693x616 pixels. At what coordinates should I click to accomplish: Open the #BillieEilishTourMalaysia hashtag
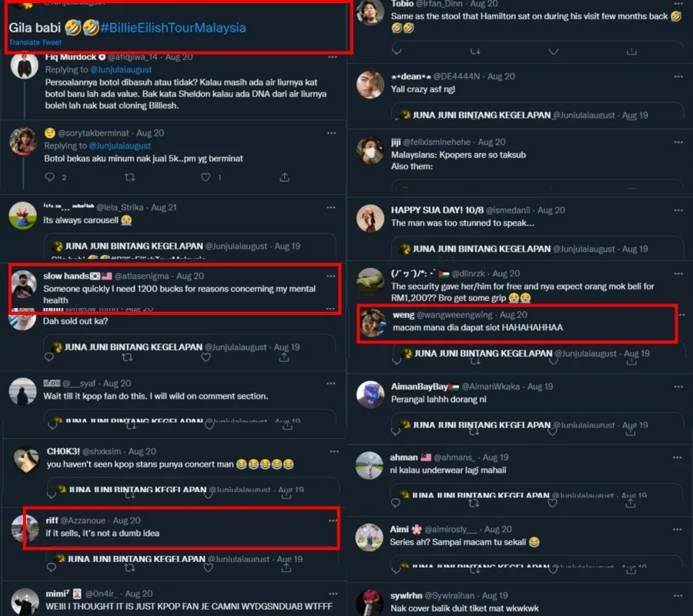[x=173, y=28]
